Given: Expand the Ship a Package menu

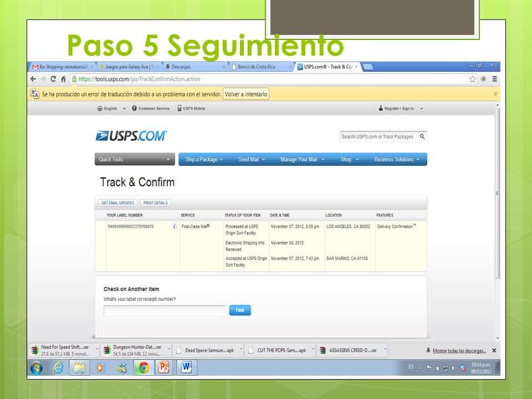Looking at the screenshot, I should 204,159.
